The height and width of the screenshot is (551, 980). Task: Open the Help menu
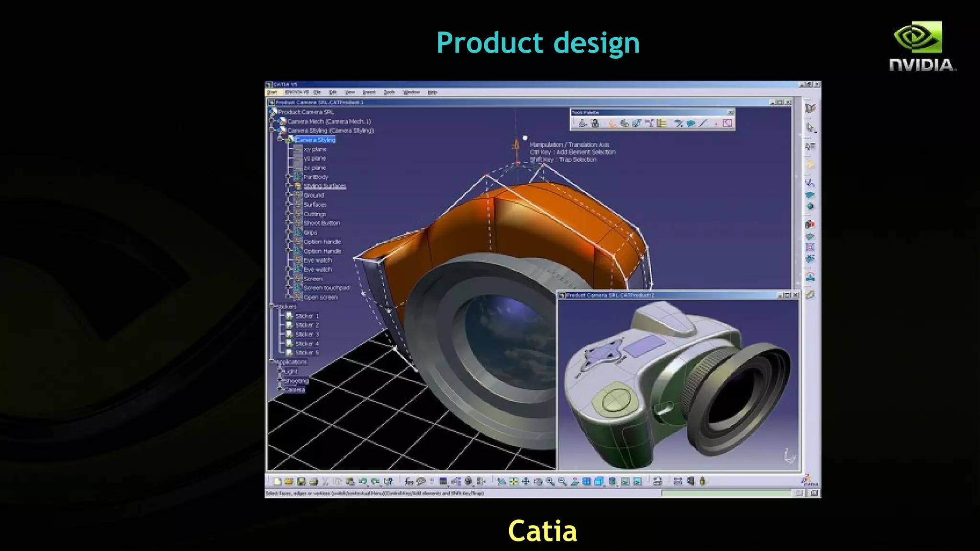[x=433, y=92]
